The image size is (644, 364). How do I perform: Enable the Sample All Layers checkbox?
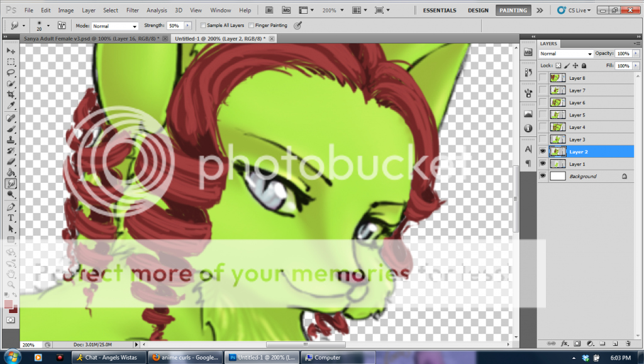203,26
